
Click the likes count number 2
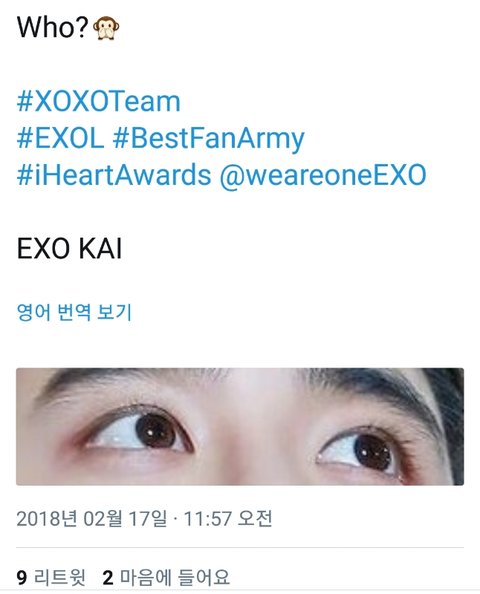(108, 578)
